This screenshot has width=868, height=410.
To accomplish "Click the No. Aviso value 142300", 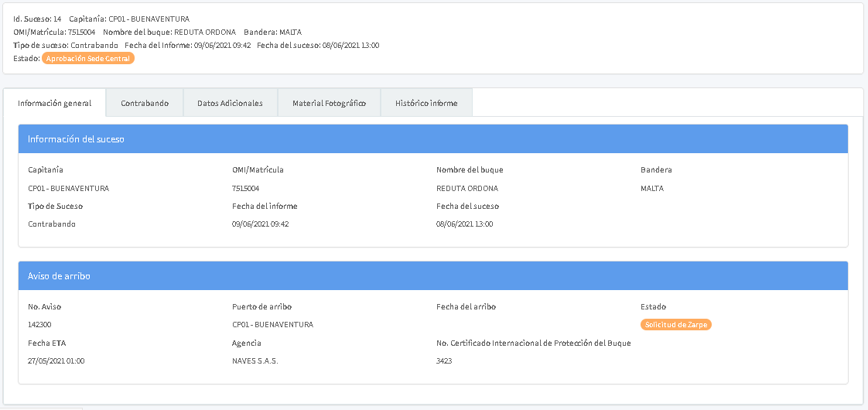I will [39, 325].
